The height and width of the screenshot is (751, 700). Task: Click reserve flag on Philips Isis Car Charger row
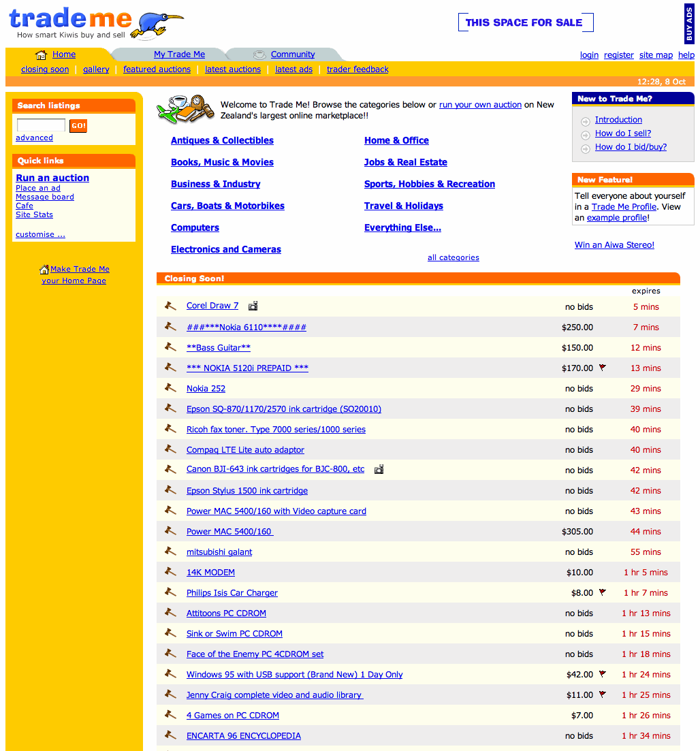[603, 592]
